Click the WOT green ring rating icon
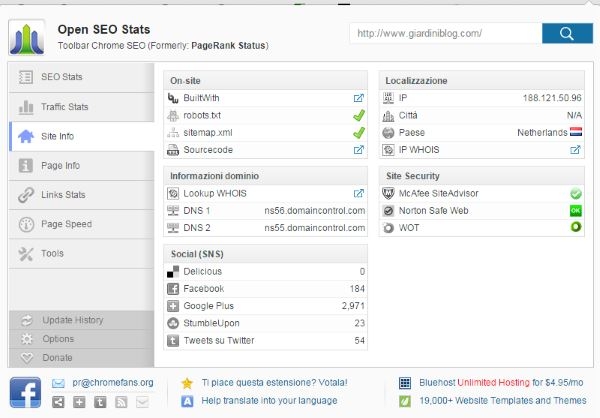This screenshot has height=418, width=600. pos(576,227)
